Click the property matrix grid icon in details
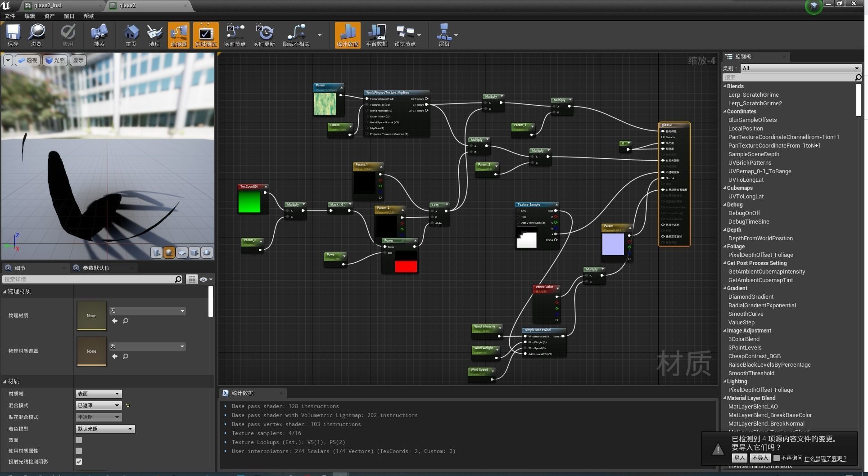 click(192, 279)
